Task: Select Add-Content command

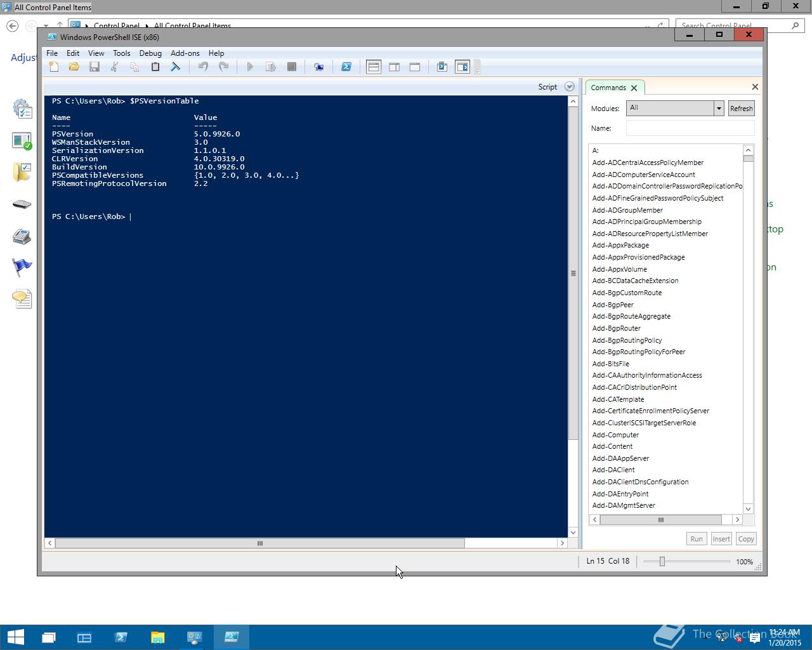Action: point(612,446)
